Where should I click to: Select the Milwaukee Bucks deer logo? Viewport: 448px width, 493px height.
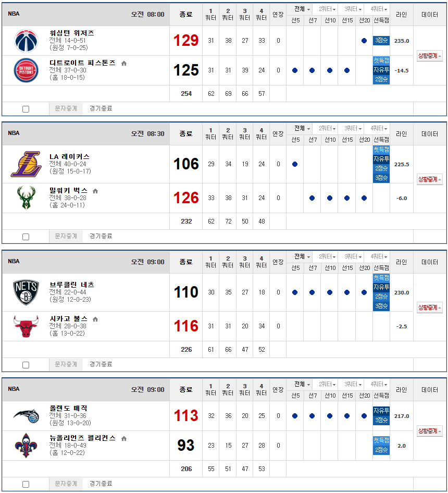tap(27, 198)
